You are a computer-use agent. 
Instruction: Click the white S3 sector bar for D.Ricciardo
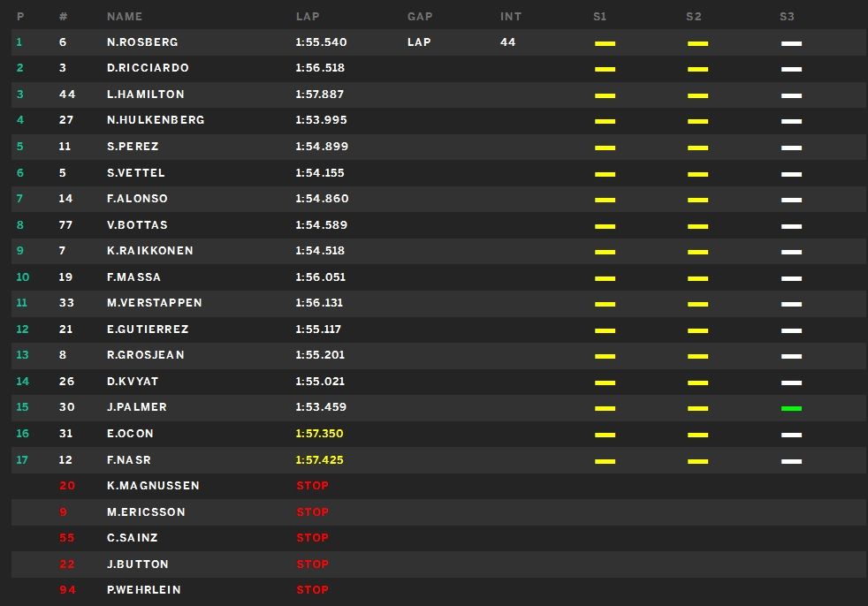pyautogui.click(x=791, y=69)
